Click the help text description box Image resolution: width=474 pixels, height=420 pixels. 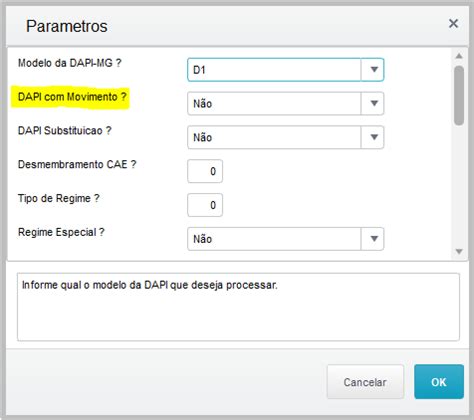[238, 307]
